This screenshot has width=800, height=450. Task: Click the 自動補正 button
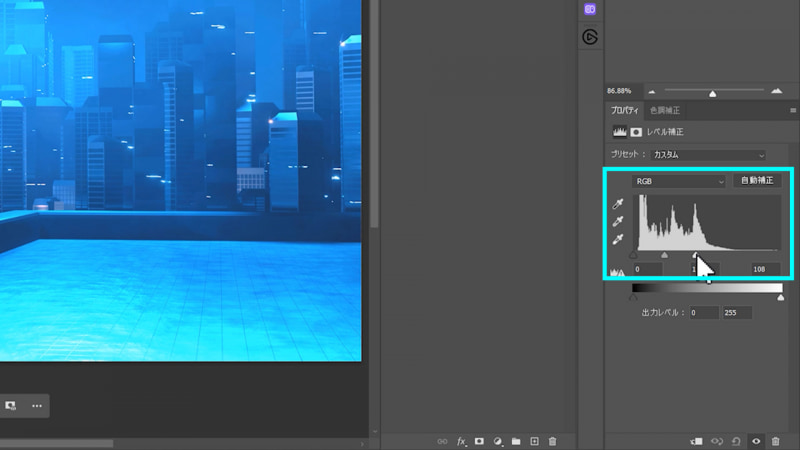click(757, 180)
